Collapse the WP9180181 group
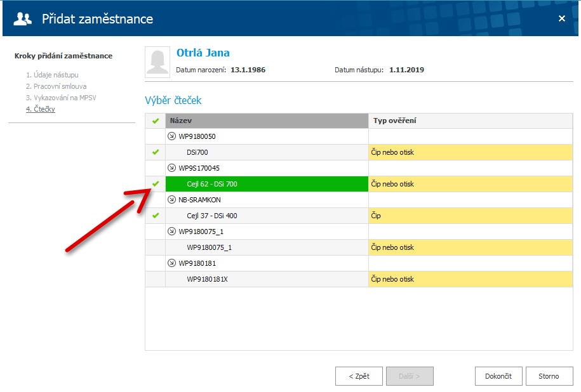 (171, 263)
